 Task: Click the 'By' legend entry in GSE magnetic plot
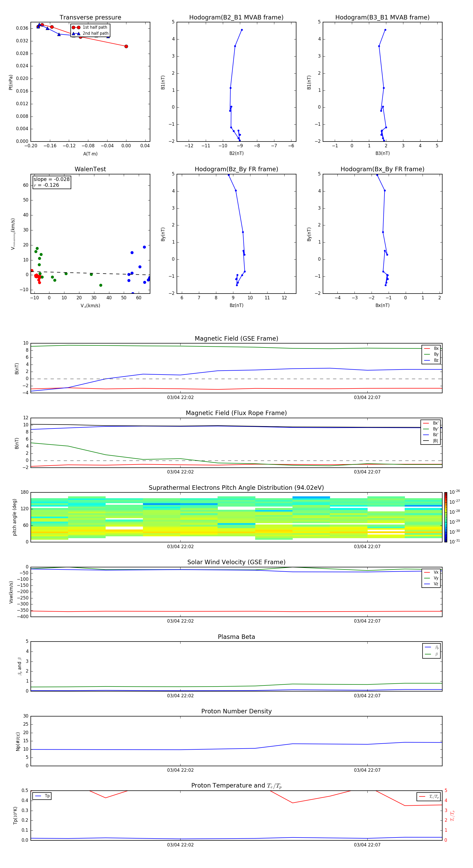[431, 354]
